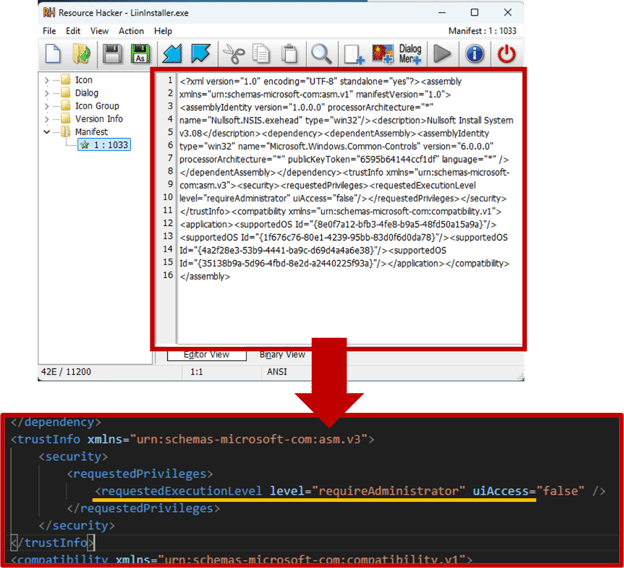This screenshot has height=568, width=624.
Task: Expand the Icon Group tree node
Action: [x=47, y=106]
